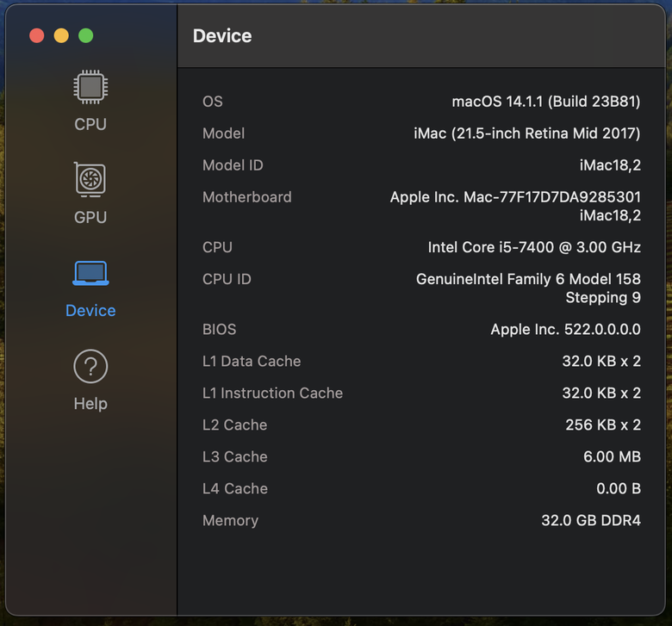Select the Device laptop icon

(90, 273)
